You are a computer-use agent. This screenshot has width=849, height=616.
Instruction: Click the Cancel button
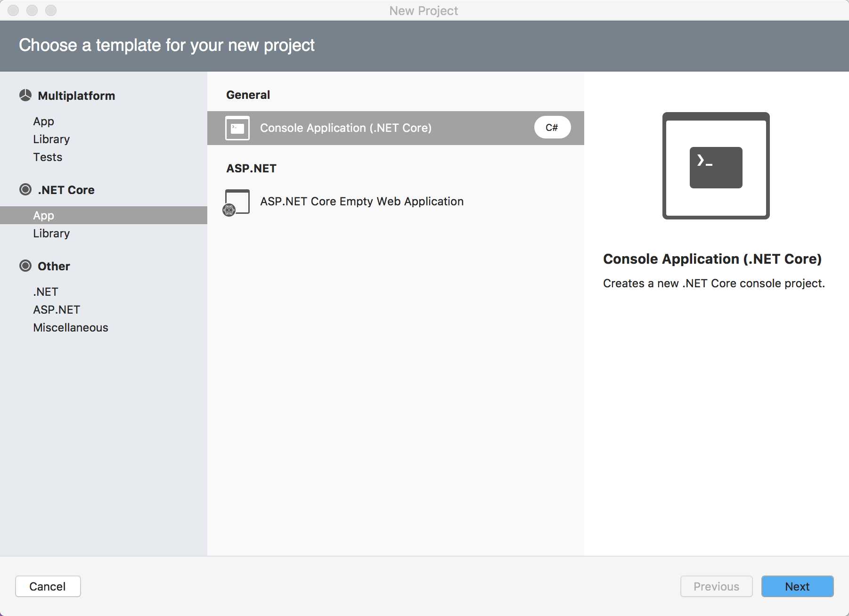(48, 586)
